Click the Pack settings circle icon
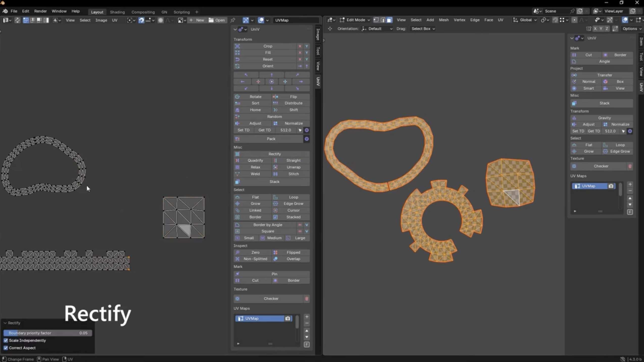The image size is (644, 362). coord(306,139)
